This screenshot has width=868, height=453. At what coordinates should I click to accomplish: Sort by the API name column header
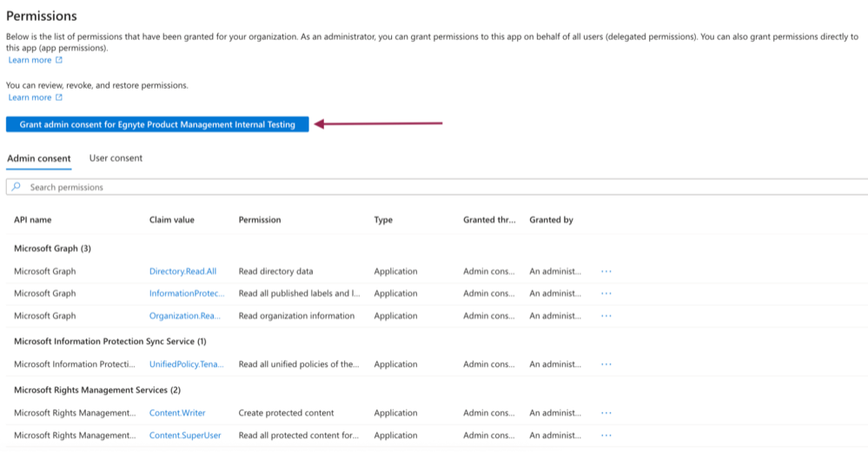[33, 220]
